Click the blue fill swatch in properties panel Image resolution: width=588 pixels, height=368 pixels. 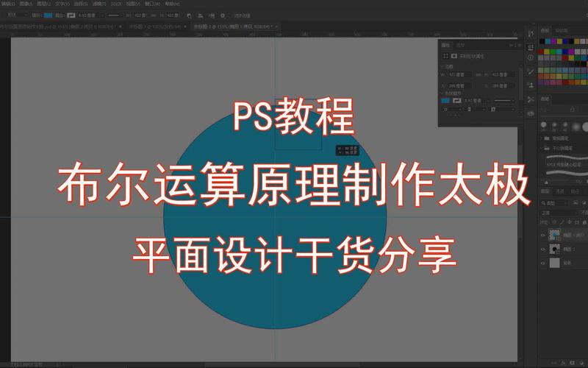click(445, 101)
